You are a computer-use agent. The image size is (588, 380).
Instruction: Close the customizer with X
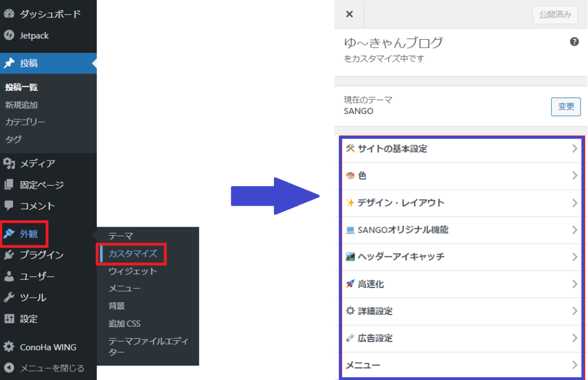point(349,14)
